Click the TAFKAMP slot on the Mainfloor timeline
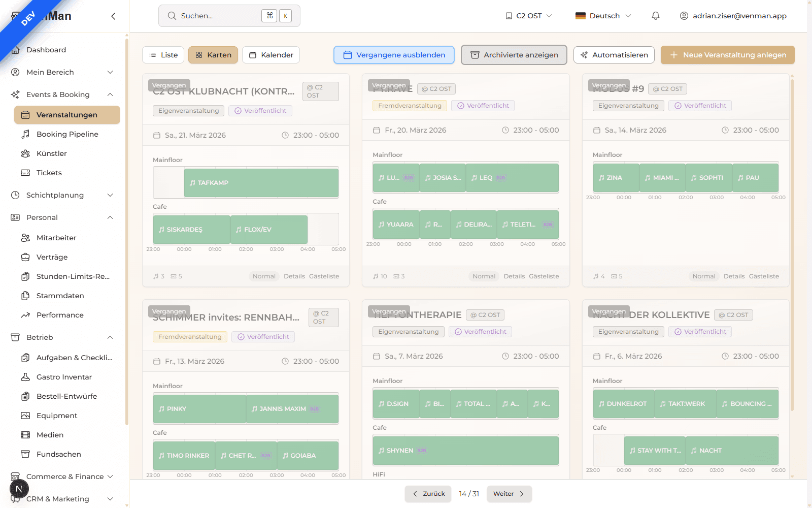The width and height of the screenshot is (812, 508). [x=261, y=183]
